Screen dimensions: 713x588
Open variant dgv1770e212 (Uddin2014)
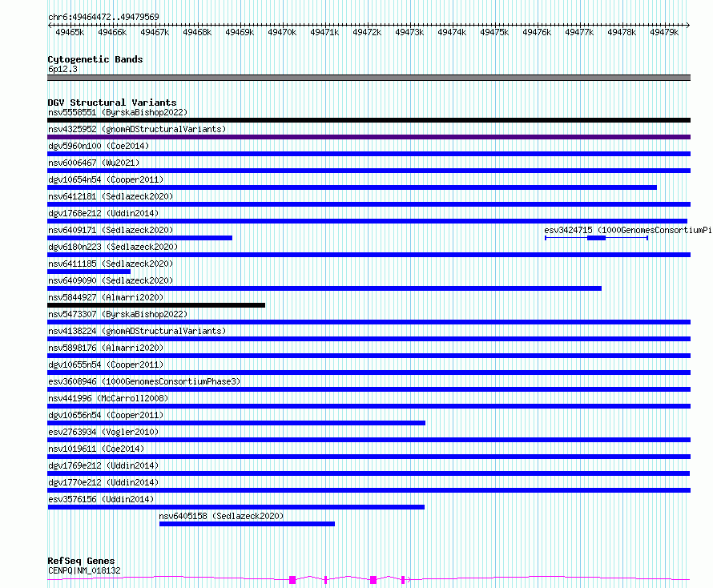coord(103,482)
